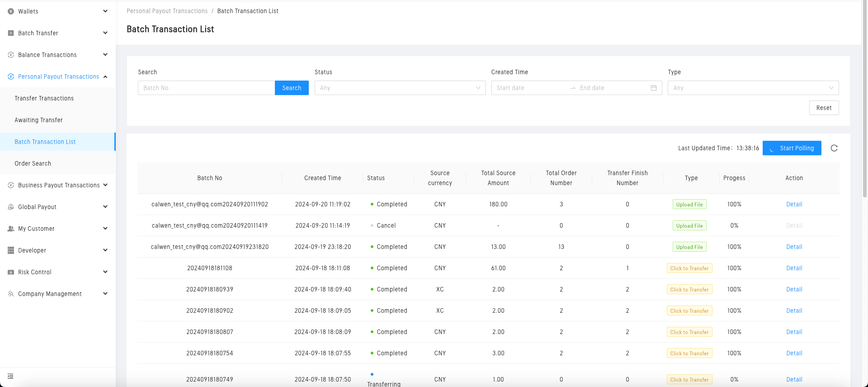Click the refresh icon beside Start Polling
Viewport: 868px width, 387px height.
[x=834, y=148]
